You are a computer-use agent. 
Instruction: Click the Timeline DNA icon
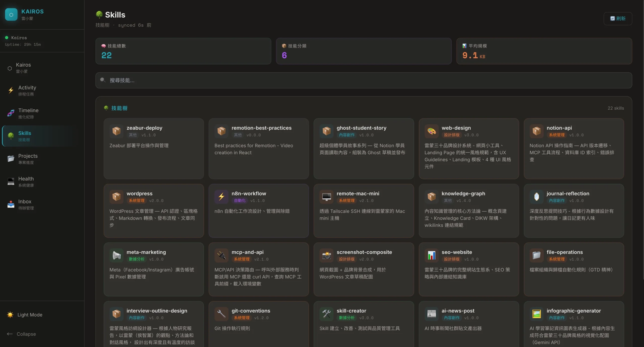coord(11,113)
